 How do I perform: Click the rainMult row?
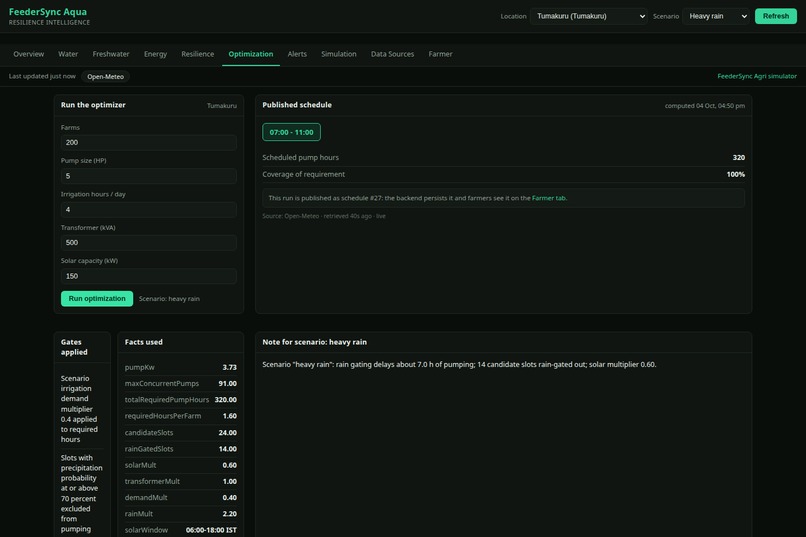click(180, 513)
